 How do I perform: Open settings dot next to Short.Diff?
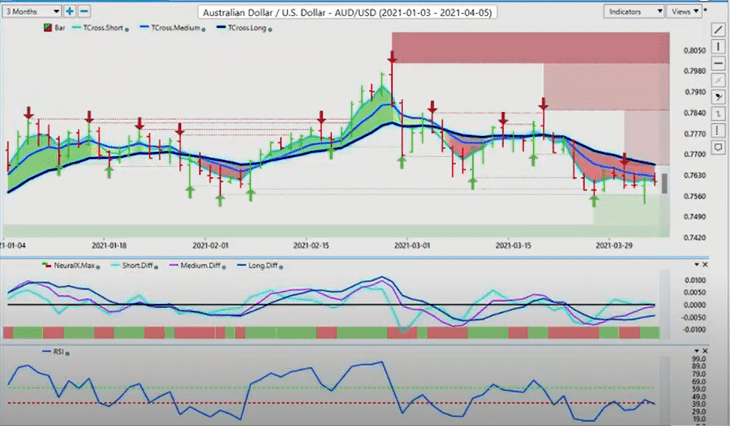tap(156, 267)
